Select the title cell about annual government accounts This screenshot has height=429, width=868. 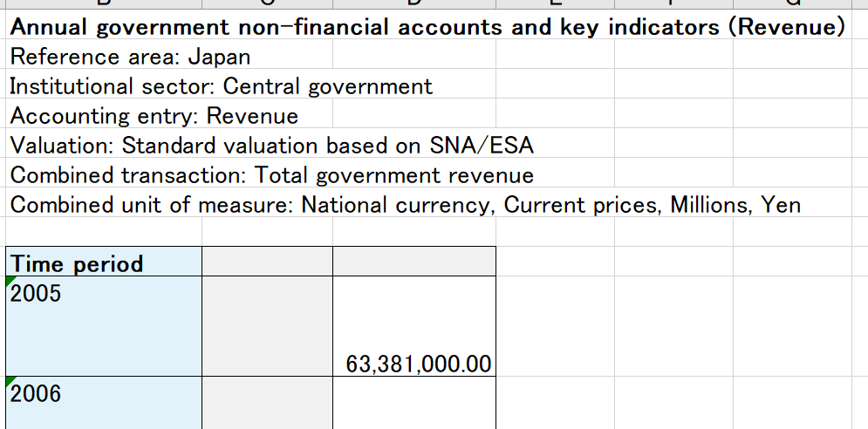(x=427, y=27)
